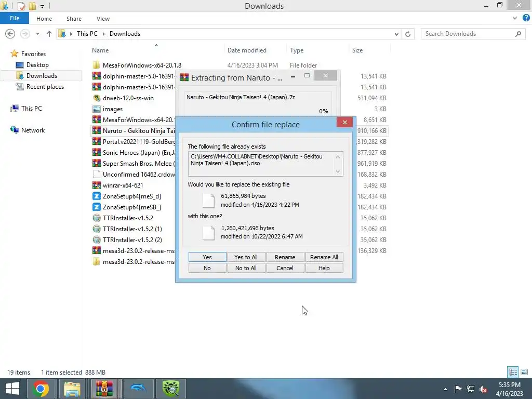This screenshot has height=399, width=532.
Task: Select Network in the navigation pane
Action: click(33, 130)
